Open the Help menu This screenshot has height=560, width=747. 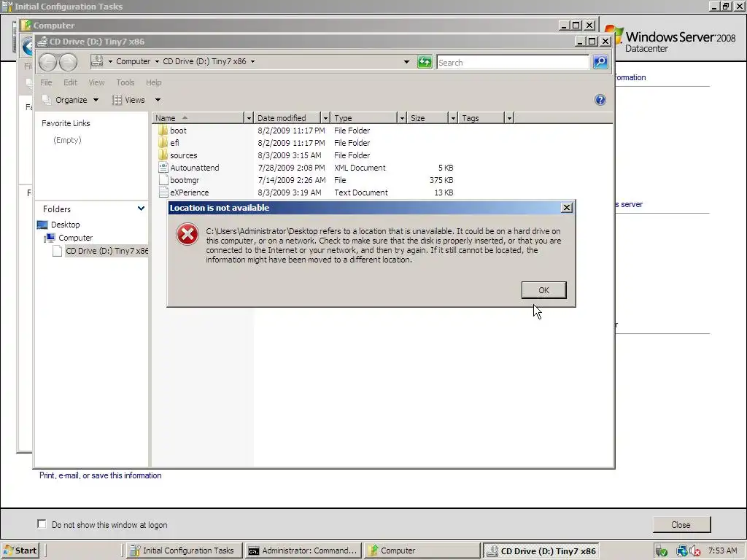[153, 82]
